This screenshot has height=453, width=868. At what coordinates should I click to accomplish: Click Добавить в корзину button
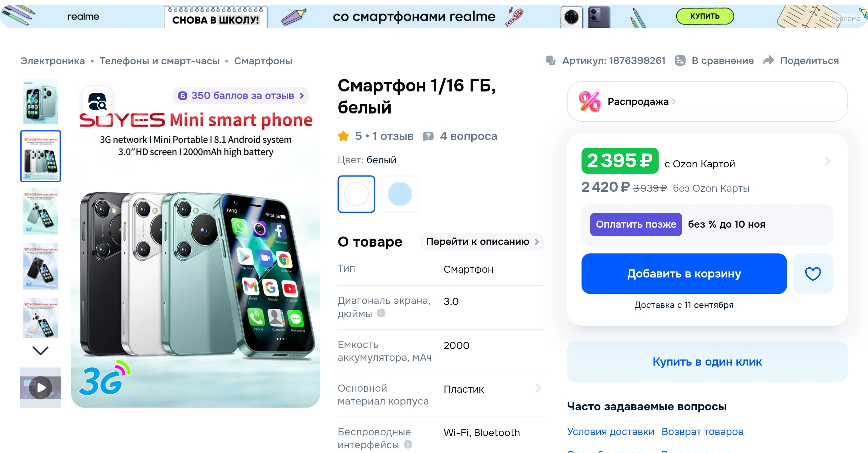684,274
